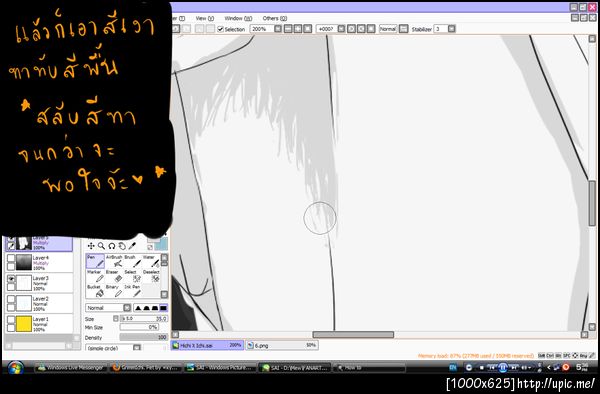The height and width of the screenshot is (394, 600).
Task: Click the undo button in toolbar
Action: [176, 29]
